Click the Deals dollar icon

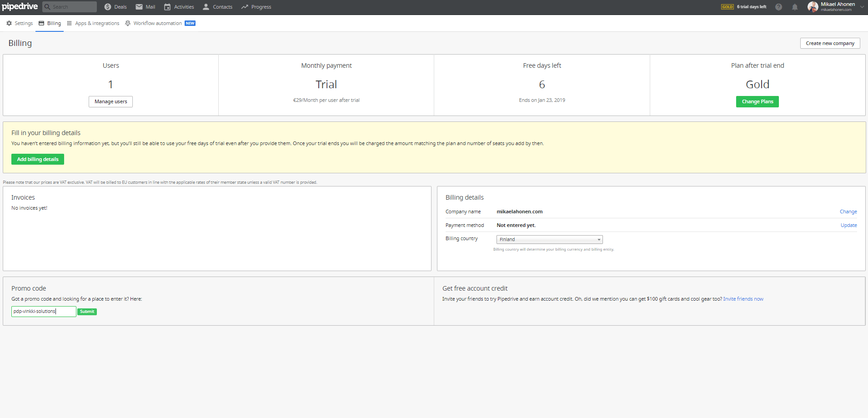(x=108, y=7)
